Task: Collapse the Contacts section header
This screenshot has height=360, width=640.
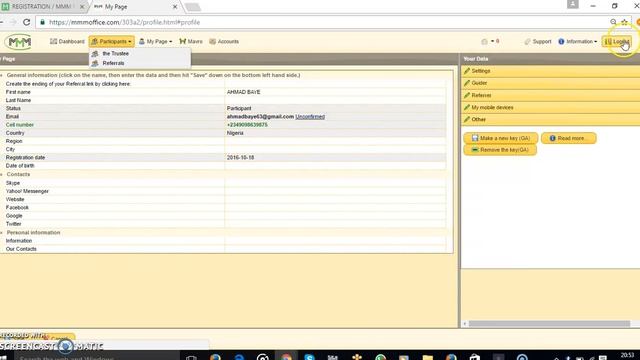Action: coord(18,174)
